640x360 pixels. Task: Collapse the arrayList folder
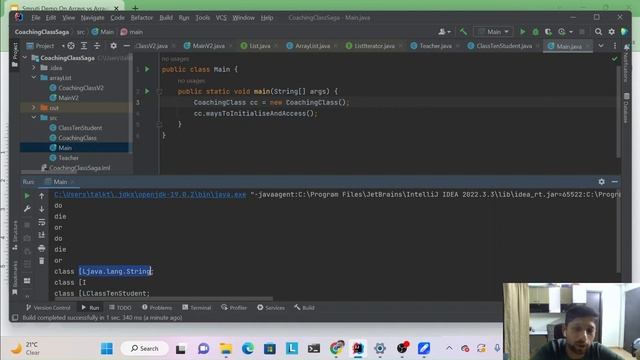34,78
